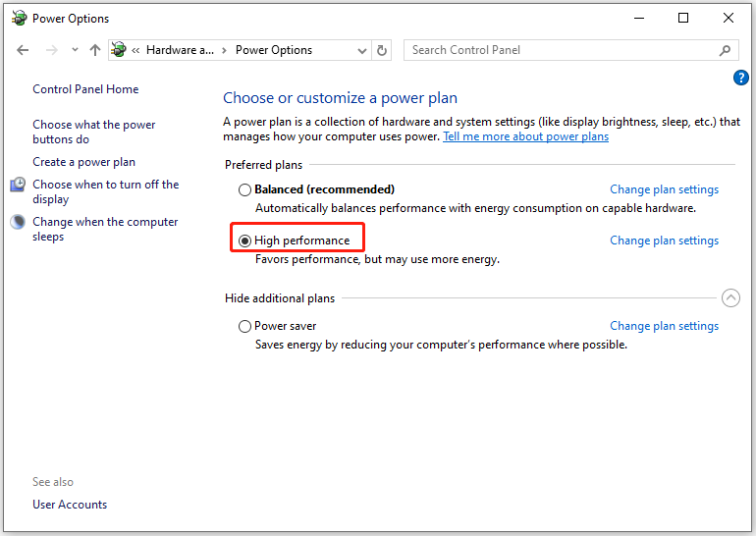Click the search magnifier icon
Image resolution: width=756 pixels, height=536 pixels.
point(725,50)
